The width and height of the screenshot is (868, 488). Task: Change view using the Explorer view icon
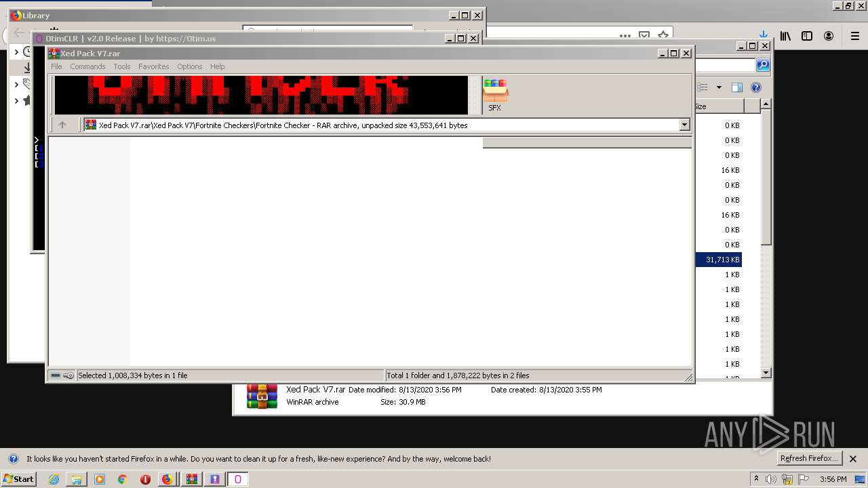click(703, 87)
